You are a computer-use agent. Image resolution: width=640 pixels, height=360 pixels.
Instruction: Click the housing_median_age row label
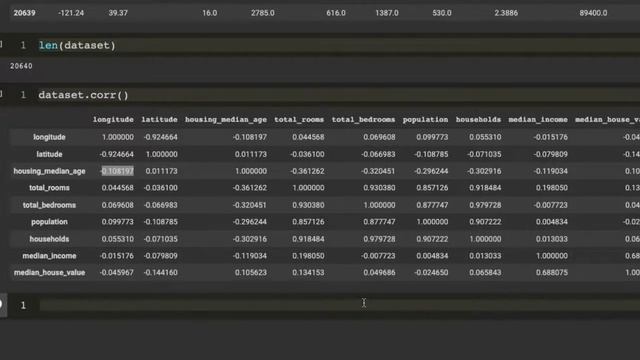49,171
